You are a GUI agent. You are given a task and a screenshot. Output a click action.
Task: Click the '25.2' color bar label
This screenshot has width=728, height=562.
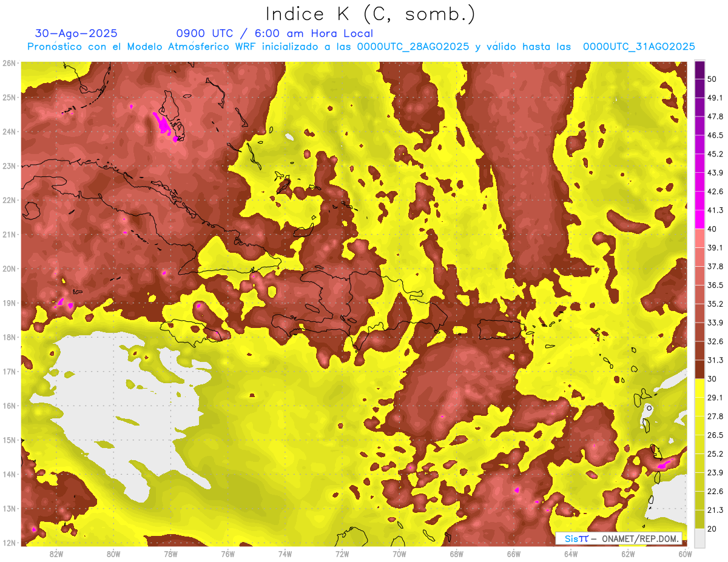[x=715, y=454]
